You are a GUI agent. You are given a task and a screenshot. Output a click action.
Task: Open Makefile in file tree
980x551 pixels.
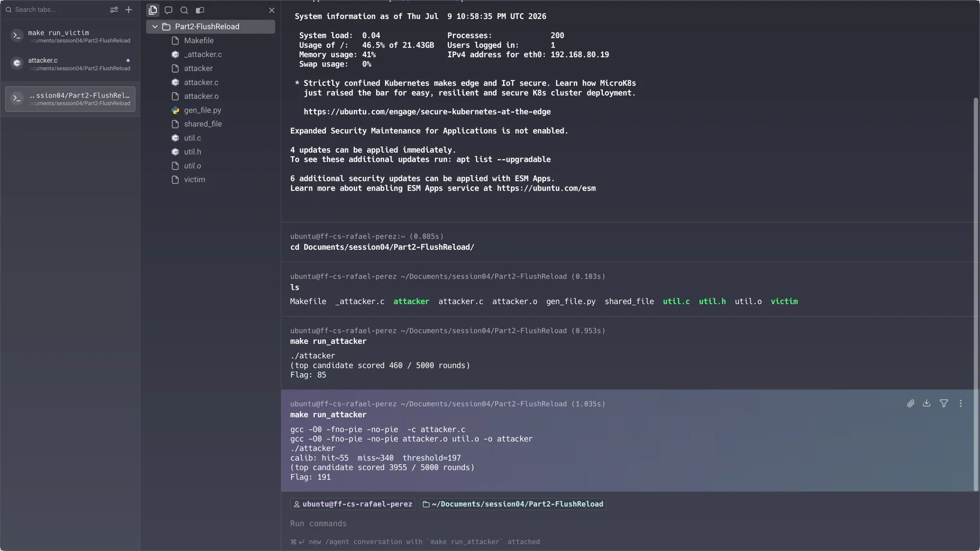pos(199,41)
